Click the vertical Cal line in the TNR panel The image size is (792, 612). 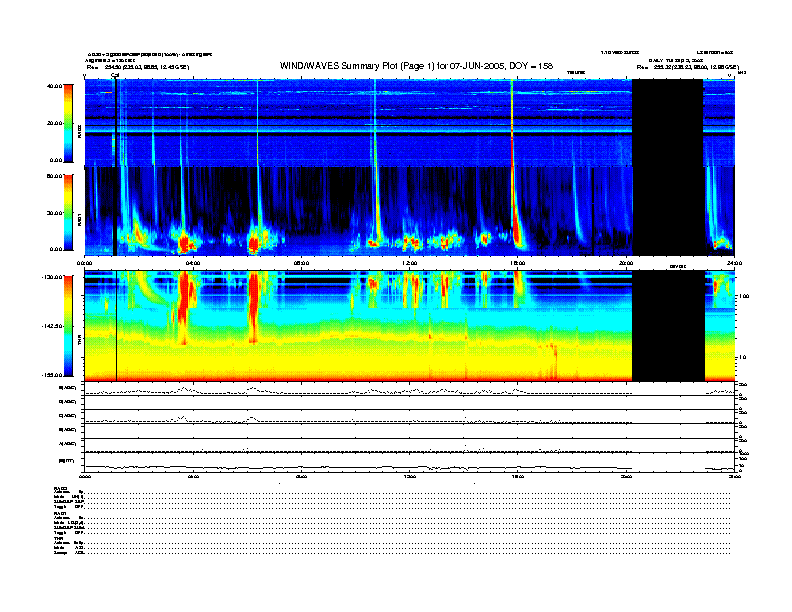[x=117, y=326]
